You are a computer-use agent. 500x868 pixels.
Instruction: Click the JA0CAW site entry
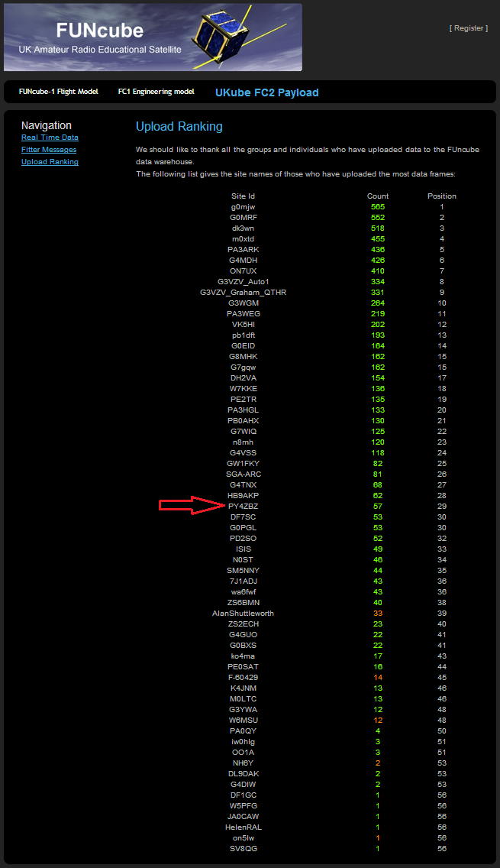244,817
